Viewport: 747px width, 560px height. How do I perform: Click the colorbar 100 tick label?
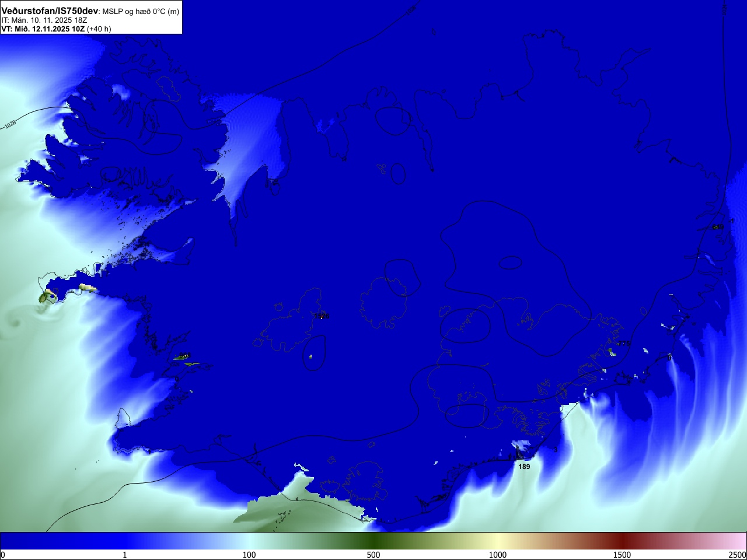tap(249, 555)
